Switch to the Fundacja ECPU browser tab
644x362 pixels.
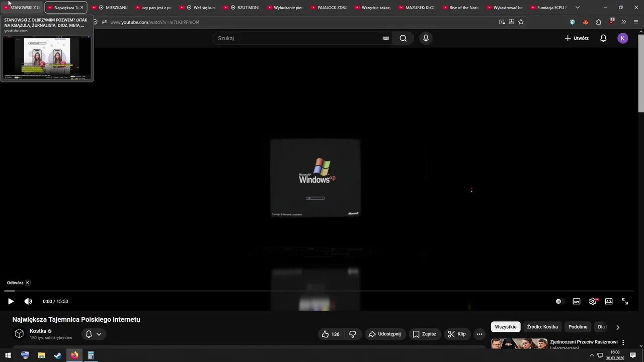(548, 8)
